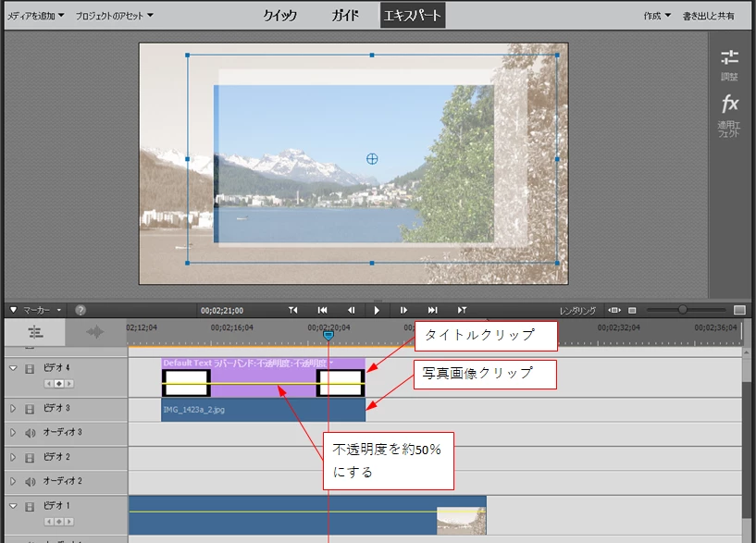This screenshot has height=543, width=756.
Task: Click the timeline zoom out icon
Action: [633, 310]
